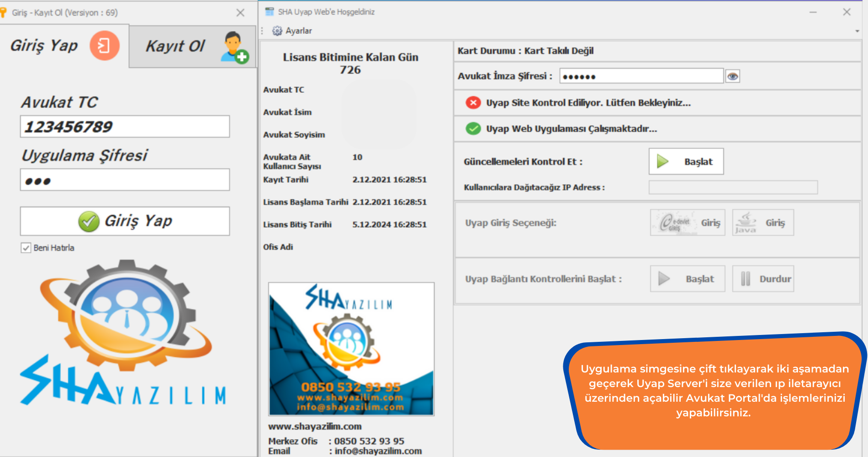
Task: Click the www.shayazilim.com text
Action: tap(315, 426)
